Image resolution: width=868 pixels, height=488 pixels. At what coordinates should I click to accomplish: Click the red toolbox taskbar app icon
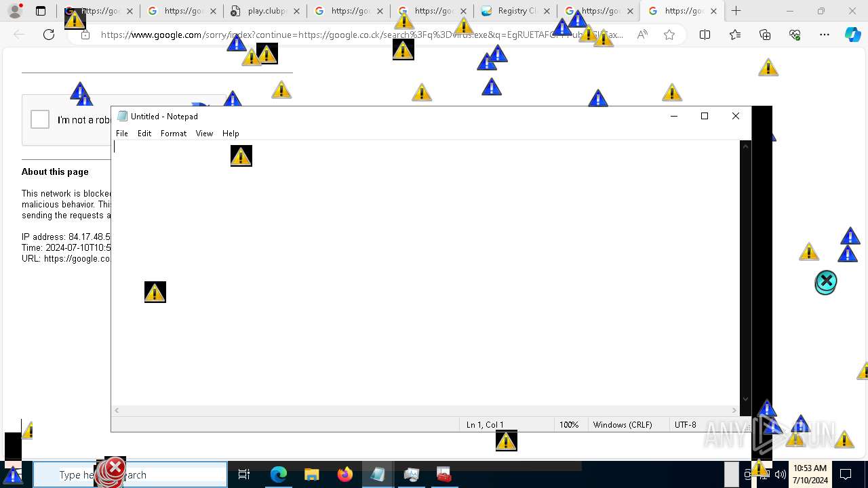(444, 474)
